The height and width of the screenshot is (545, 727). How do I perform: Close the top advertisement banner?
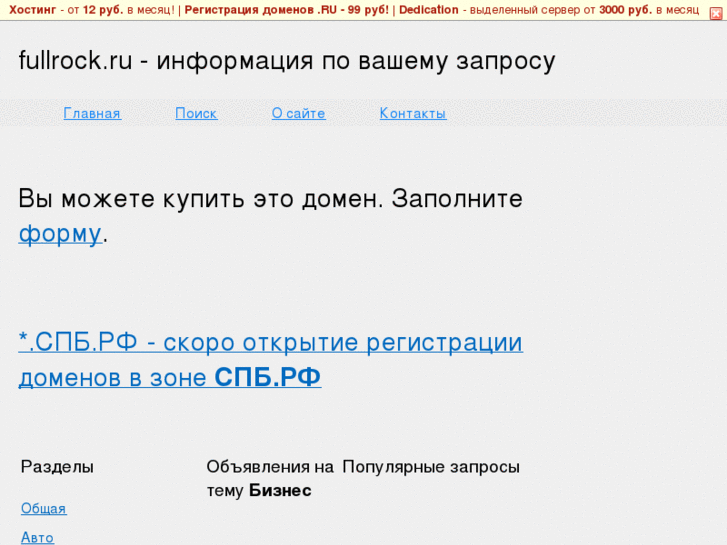(716, 13)
